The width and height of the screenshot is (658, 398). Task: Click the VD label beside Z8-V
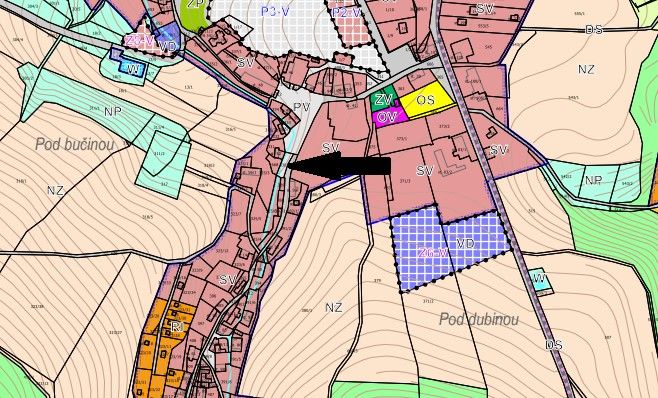click(168, 47)
